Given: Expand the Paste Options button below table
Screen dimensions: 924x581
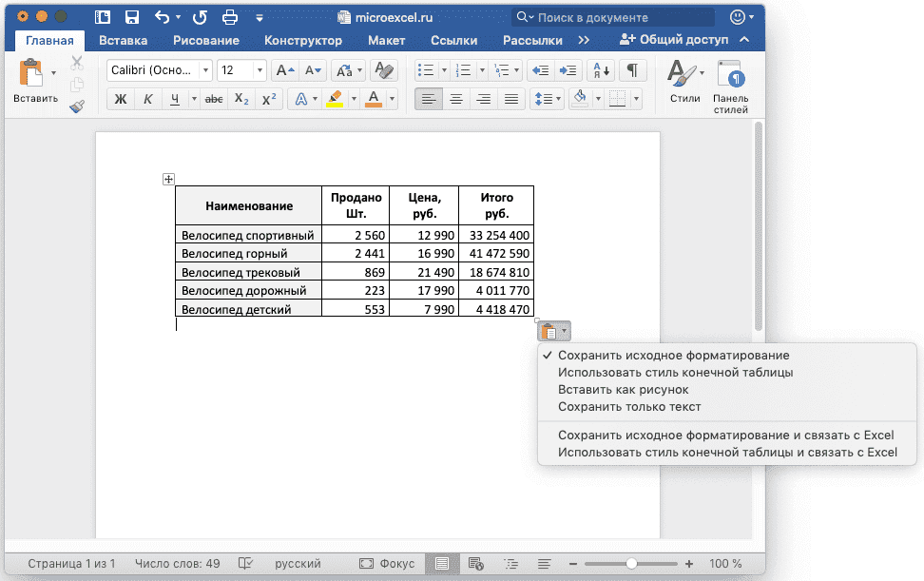Looking at the screenshot, I should tap(553, 331).
